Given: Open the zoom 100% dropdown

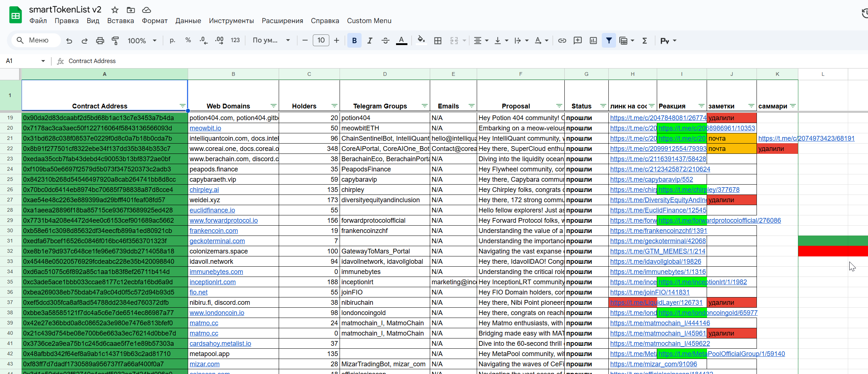Looking at the screenshot, I should point(142,41).
